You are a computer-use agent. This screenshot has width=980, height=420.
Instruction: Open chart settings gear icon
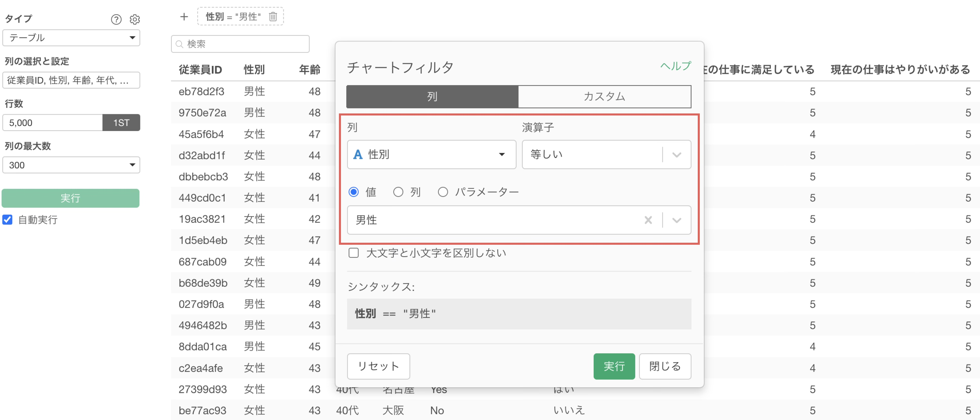pyautogui.click(x=135, y=19)
